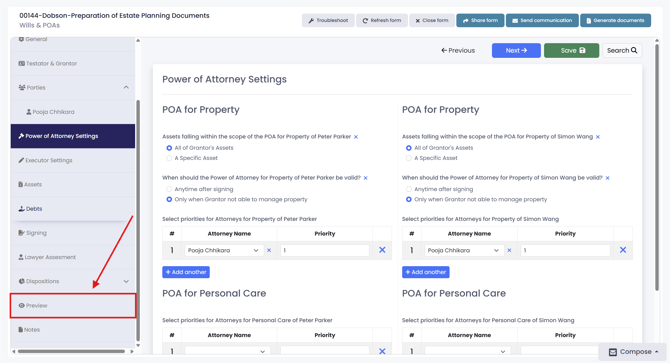
Task: Open Preview section in sidebar
Action: [73, 306]
